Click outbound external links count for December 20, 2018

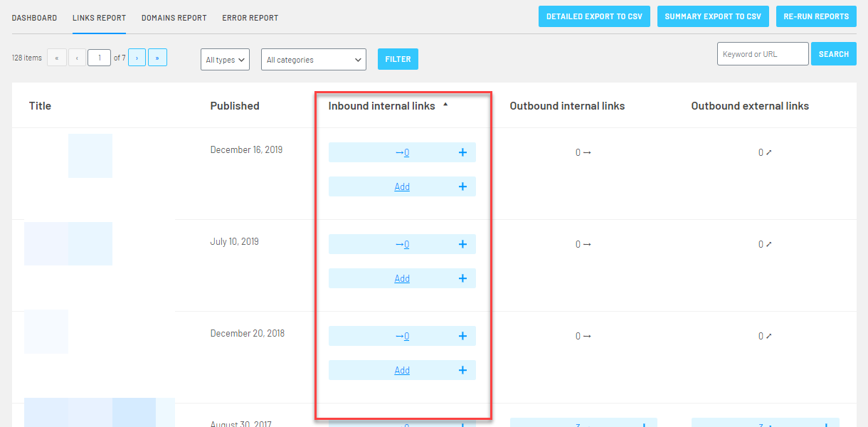click(x=765, y=336)
